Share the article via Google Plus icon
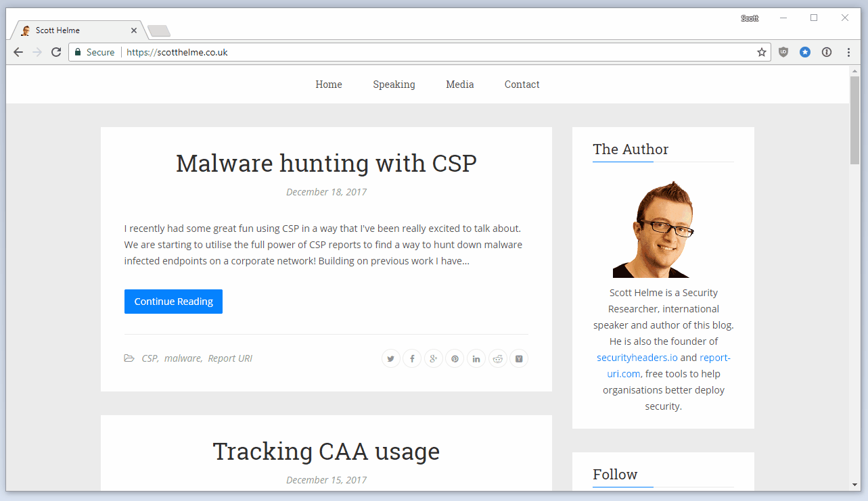This screenshot has height=501, width=868. (434, 359)
